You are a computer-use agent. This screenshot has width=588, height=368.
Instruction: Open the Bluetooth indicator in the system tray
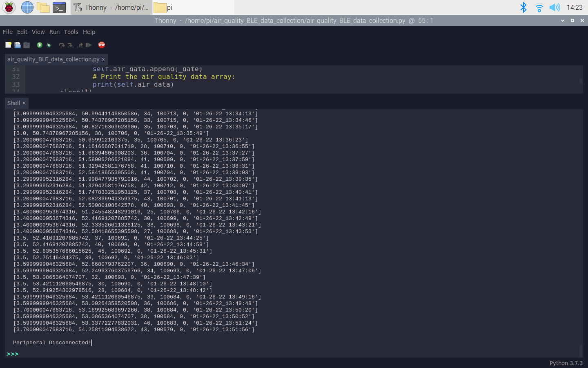tap(523, 7)
